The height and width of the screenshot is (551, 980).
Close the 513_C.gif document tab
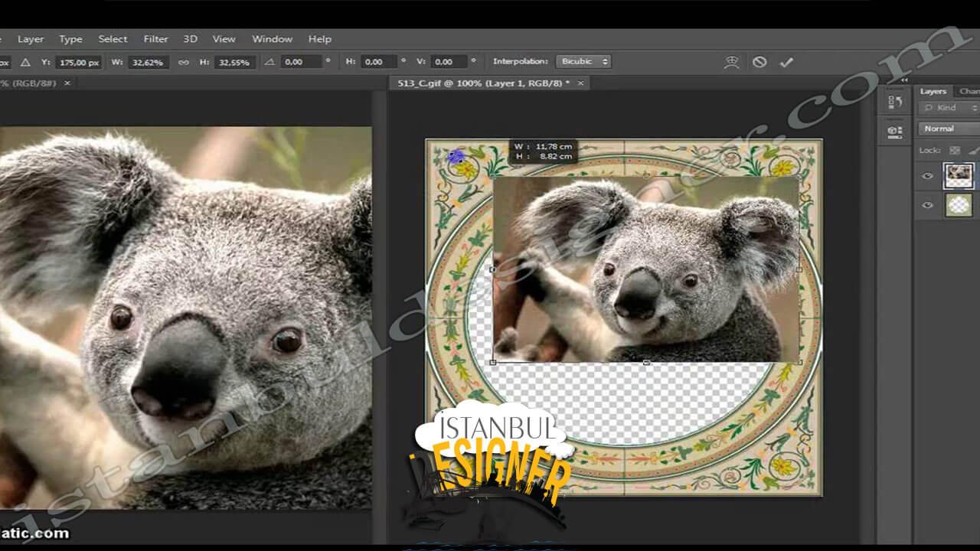click(x=580, y=83)
